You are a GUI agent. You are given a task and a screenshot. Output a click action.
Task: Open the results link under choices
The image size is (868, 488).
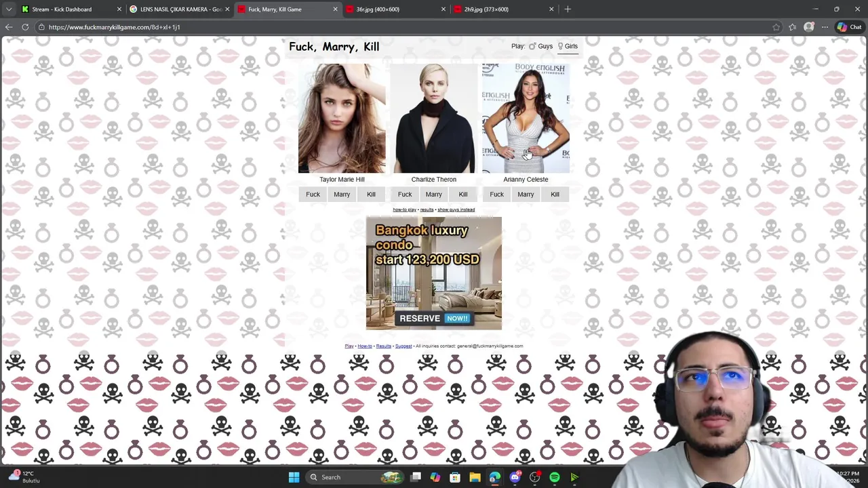[427, 209]
